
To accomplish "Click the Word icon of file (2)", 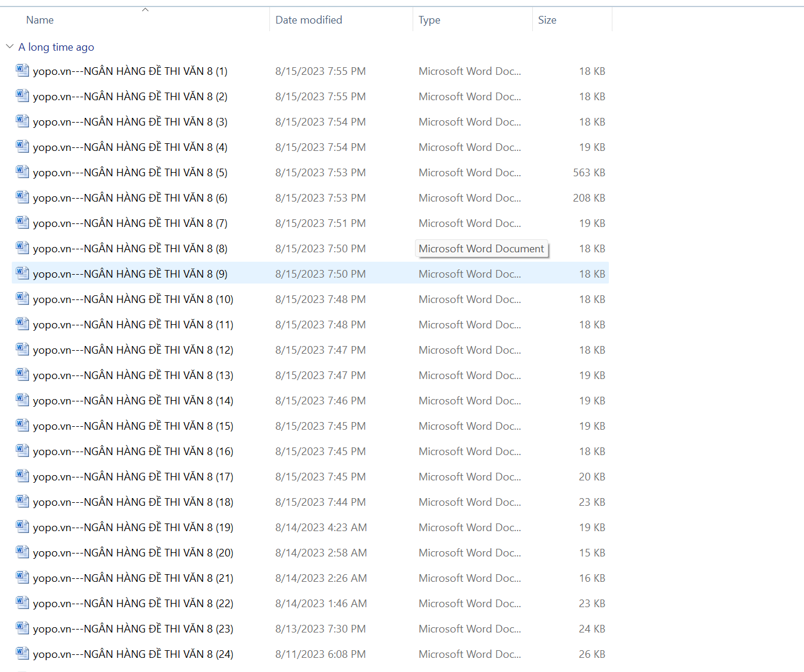I will click(x=22, y=96).
